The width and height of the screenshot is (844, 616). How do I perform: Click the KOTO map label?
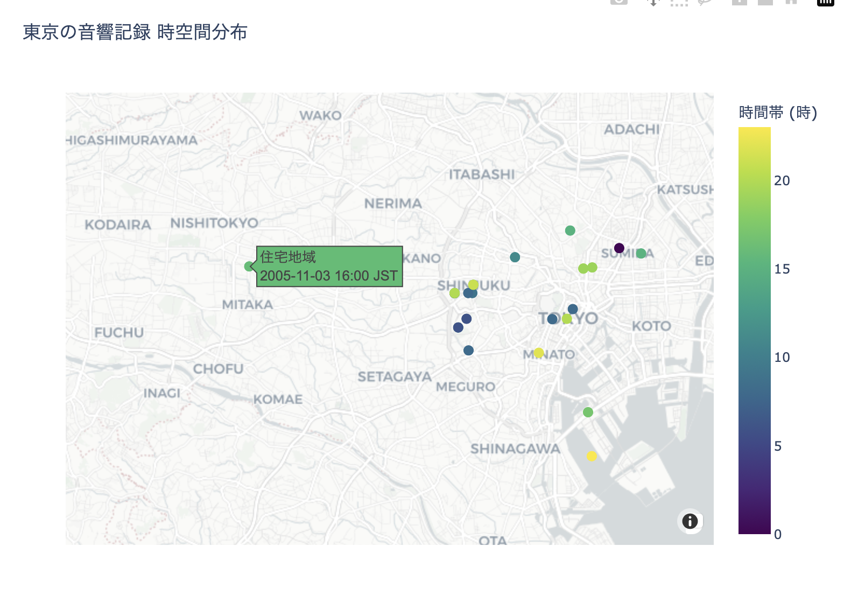(x=651, y=326)
